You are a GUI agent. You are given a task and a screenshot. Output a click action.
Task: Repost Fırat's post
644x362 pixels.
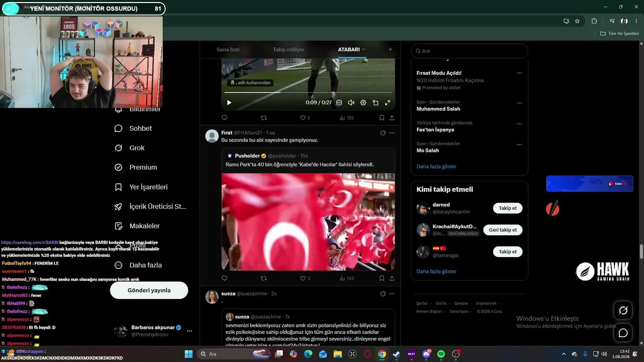[264, 278]
